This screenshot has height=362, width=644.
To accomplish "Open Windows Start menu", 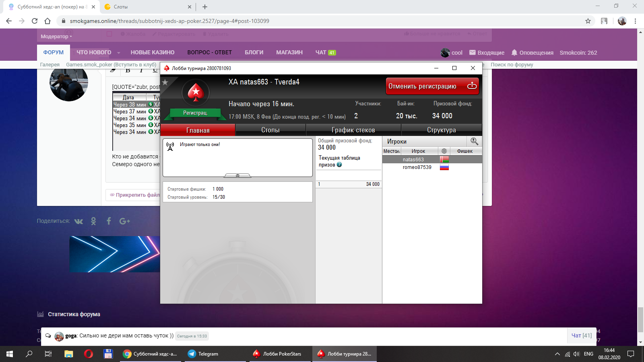I will (x=10, y=354).
